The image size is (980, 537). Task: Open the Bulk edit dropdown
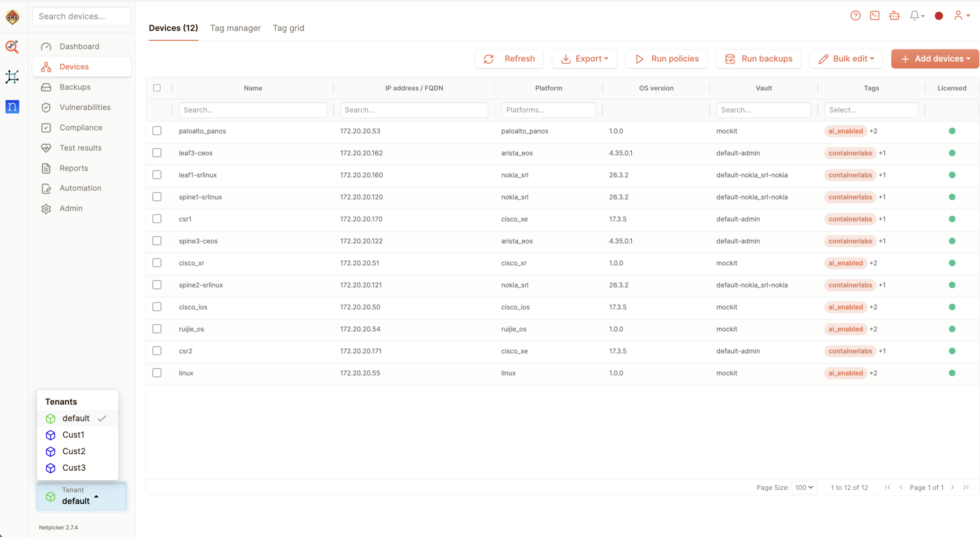[x=846, y=59]
